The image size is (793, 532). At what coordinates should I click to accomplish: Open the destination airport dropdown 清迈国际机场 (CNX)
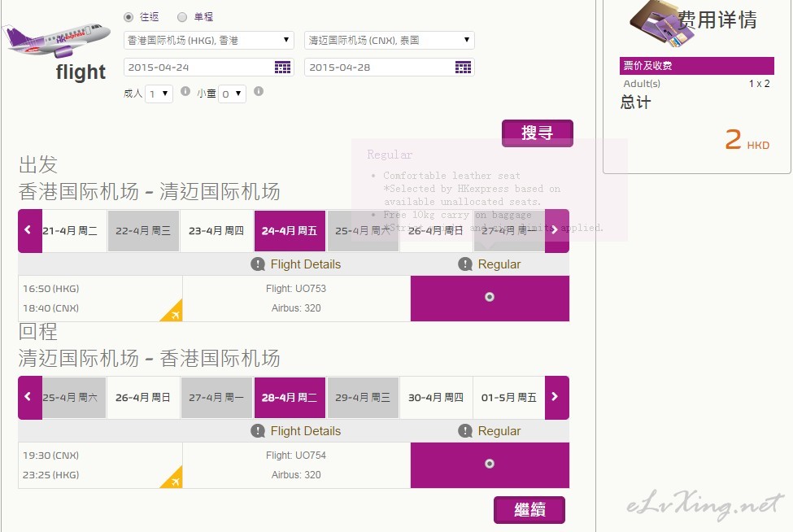(x=390, y=41)
